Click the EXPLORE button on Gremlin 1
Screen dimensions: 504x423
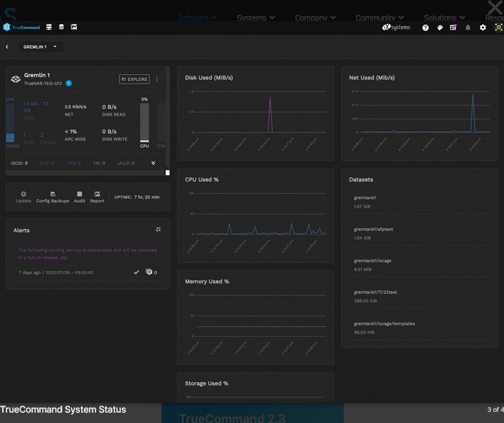pyautogui.click(x=134, y=79)
